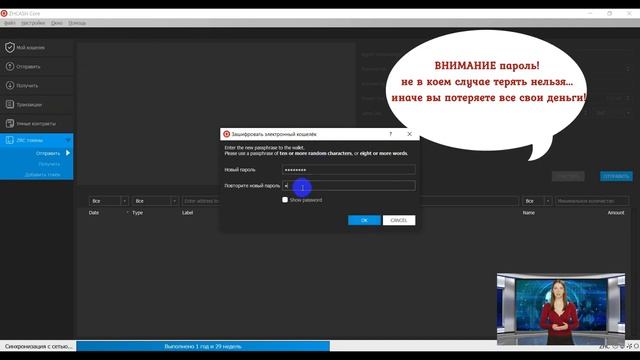Select Получить under ZRC токены
640x360 pixels.
[49, 164]
